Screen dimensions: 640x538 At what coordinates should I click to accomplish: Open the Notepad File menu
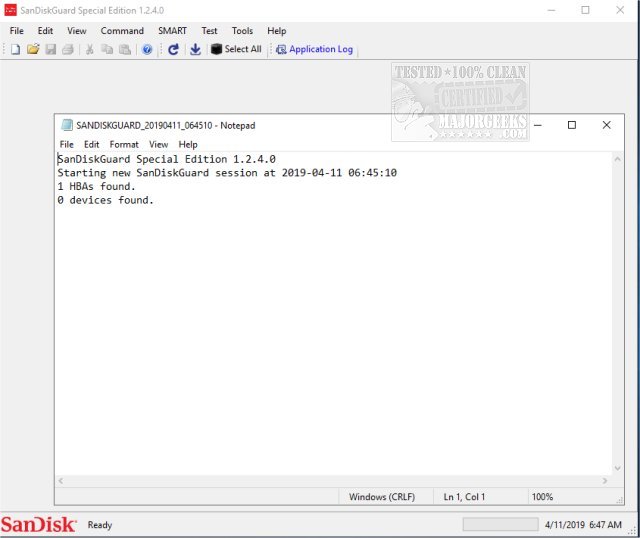click(x=67, y=144)
